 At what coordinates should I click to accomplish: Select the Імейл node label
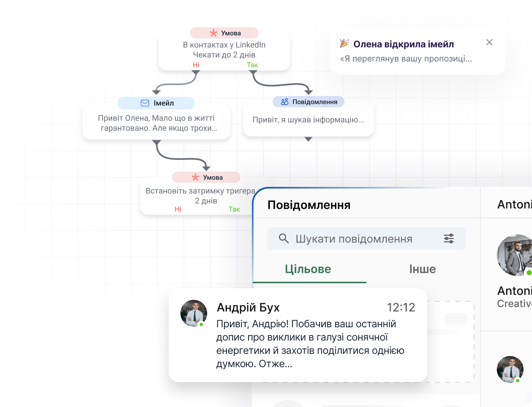pyautogui.click(x=164, y=103)
